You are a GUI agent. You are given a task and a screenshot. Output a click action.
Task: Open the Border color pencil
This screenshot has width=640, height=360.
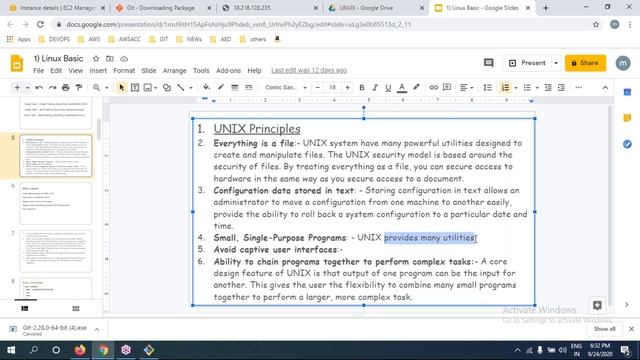pyautogui.click(x=221, y=87)
